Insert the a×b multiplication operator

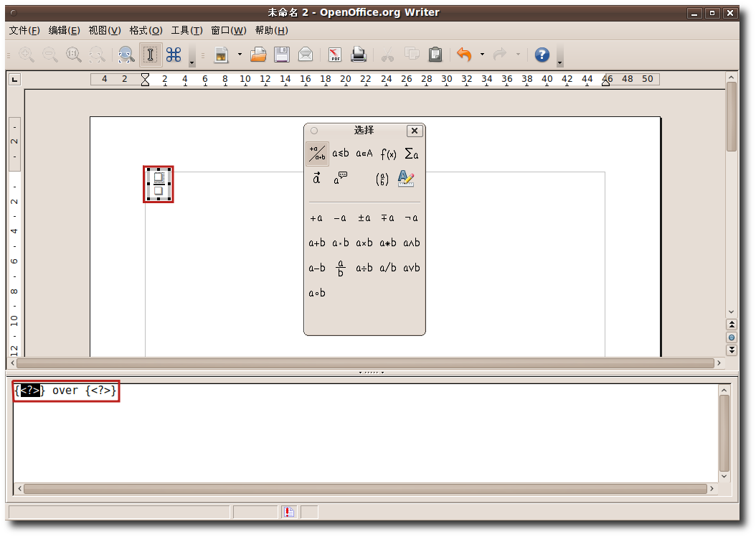click(x=364, y=243)
